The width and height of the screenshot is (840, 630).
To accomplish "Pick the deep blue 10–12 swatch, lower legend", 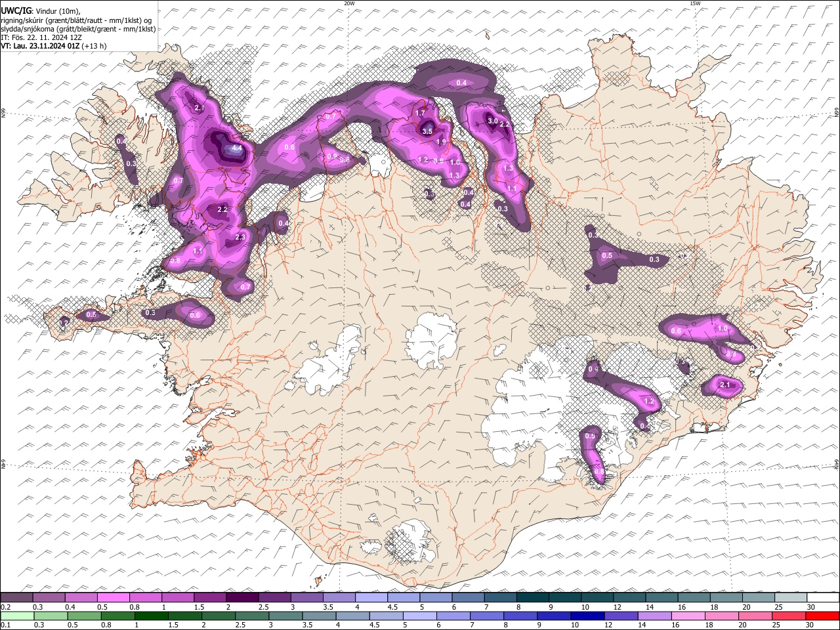I will (587, 616).
